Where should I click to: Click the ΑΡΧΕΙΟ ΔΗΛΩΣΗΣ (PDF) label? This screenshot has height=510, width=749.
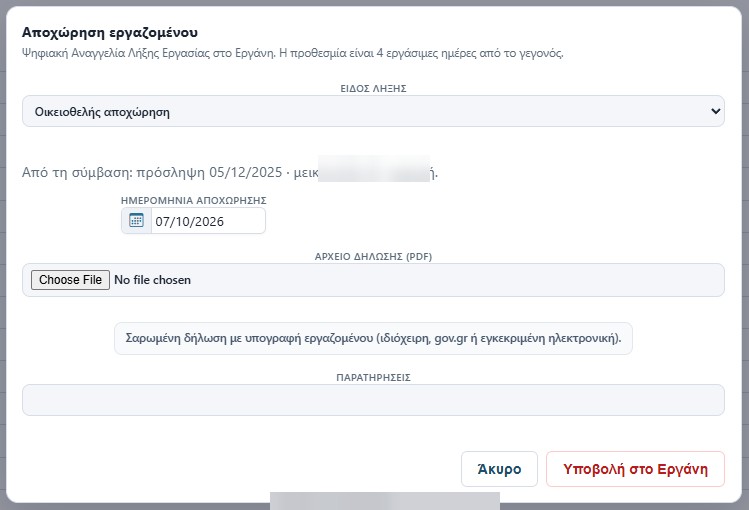373,256
